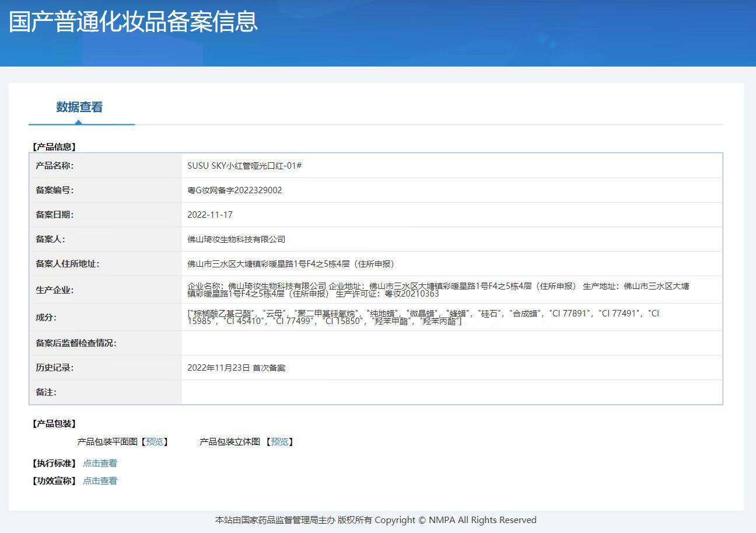Select filing number 粤G妆网备字2022329002
The width and height of the screenshot is (756, 533).
coord(235,190)
